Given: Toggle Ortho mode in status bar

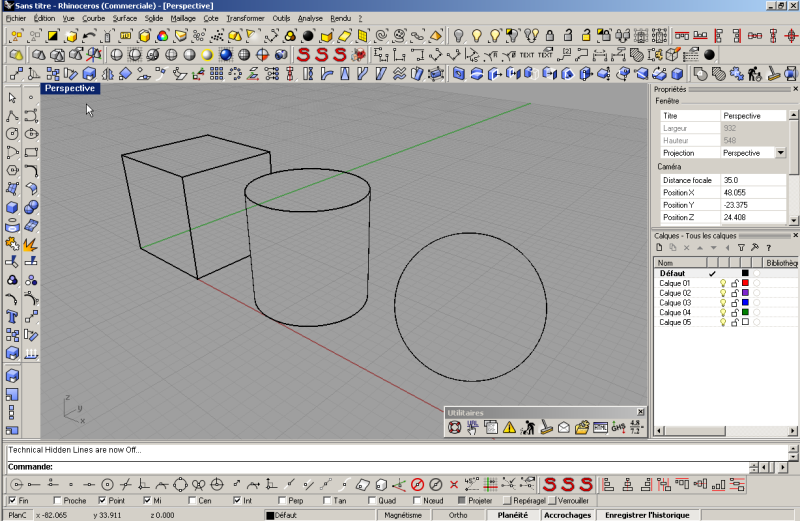Looking at the screenshot, I should pyautogui.click(x=458, y=515).
